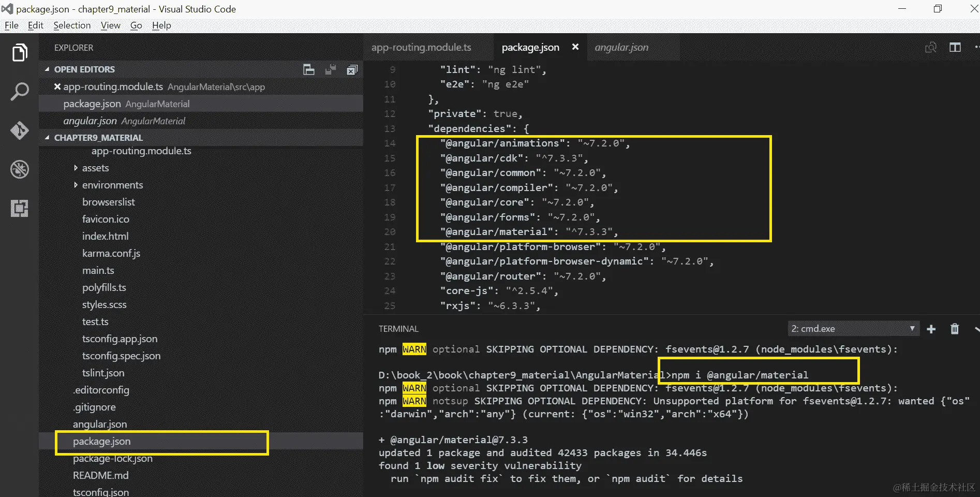Split the editor with the split icon

[x=955, y=47]
